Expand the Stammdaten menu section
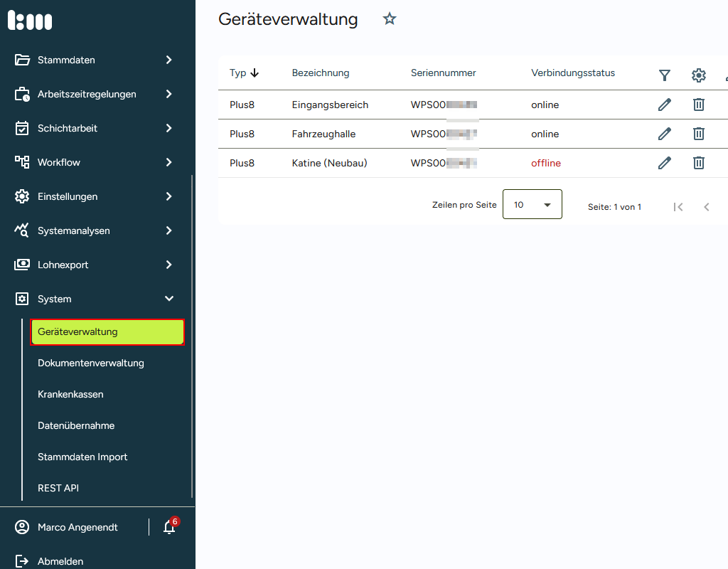728x569 pixels. pos(96,60)
